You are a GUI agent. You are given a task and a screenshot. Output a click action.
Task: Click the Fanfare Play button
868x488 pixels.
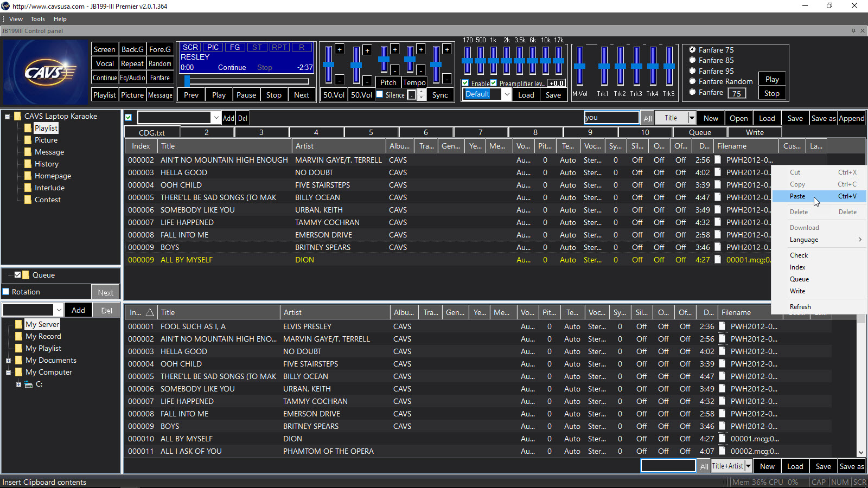[x=772, y=79]
